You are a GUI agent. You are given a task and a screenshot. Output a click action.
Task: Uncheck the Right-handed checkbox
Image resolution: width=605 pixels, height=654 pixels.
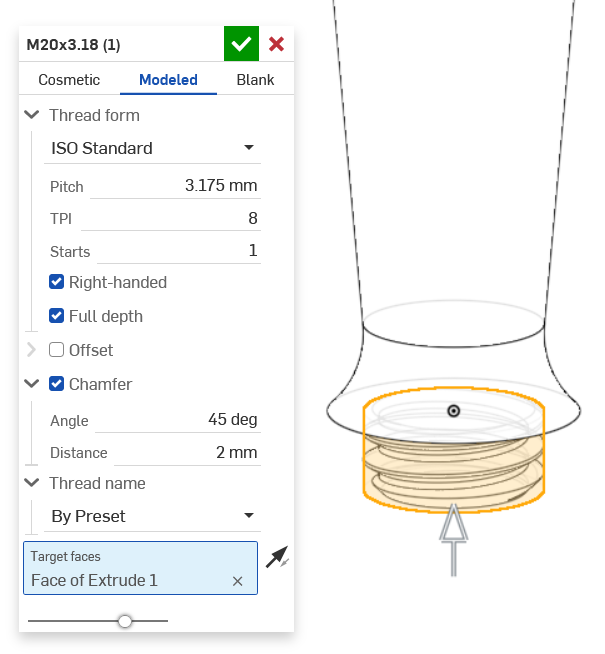tap(57, 282)
